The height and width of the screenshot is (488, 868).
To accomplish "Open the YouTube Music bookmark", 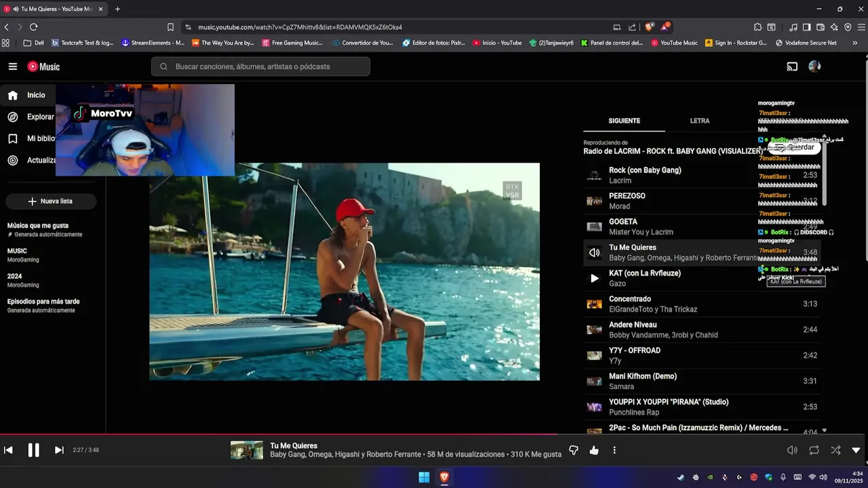I will [674, 43].
